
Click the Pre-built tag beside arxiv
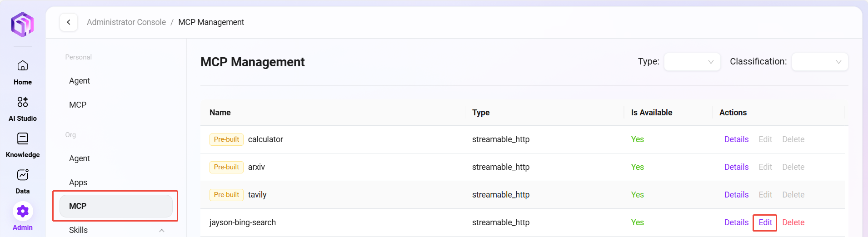pyautogui.click(x=226, y=167)
